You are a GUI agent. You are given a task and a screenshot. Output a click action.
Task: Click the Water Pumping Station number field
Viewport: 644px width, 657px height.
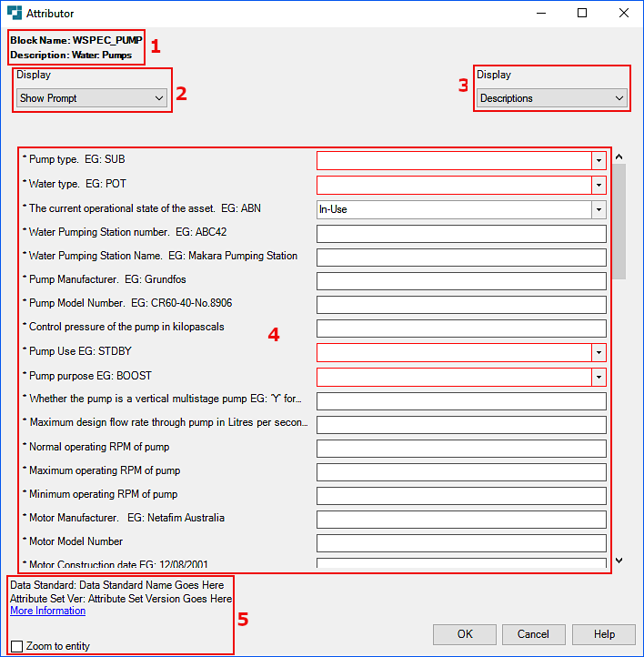461,233
